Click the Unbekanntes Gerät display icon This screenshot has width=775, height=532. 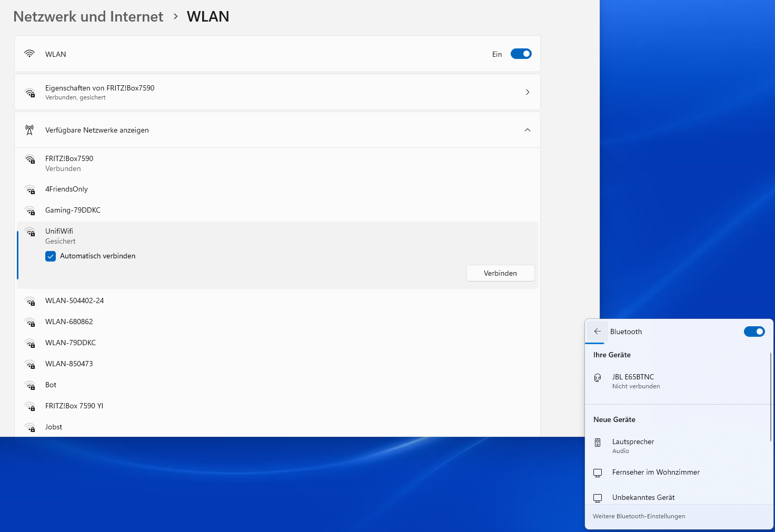tap(598, 498)
